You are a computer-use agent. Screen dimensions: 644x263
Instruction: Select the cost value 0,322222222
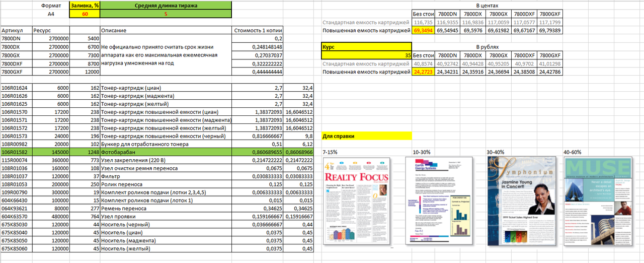point(258,63)
